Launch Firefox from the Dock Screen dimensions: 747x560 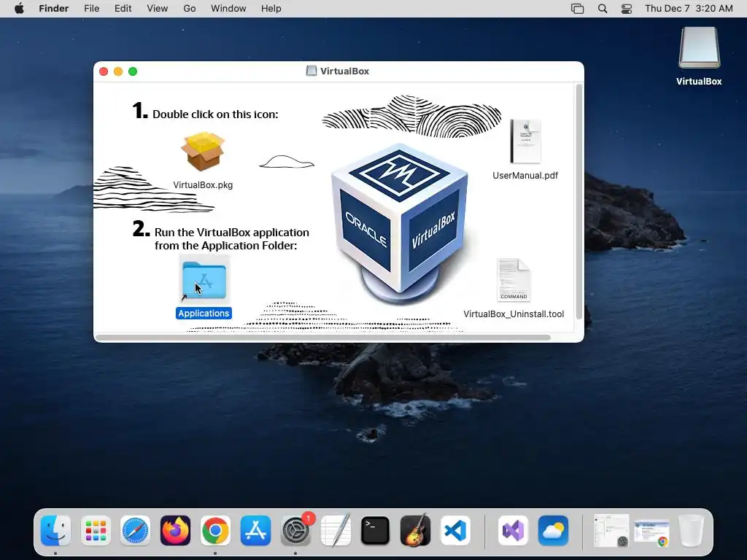coord(175,531)
